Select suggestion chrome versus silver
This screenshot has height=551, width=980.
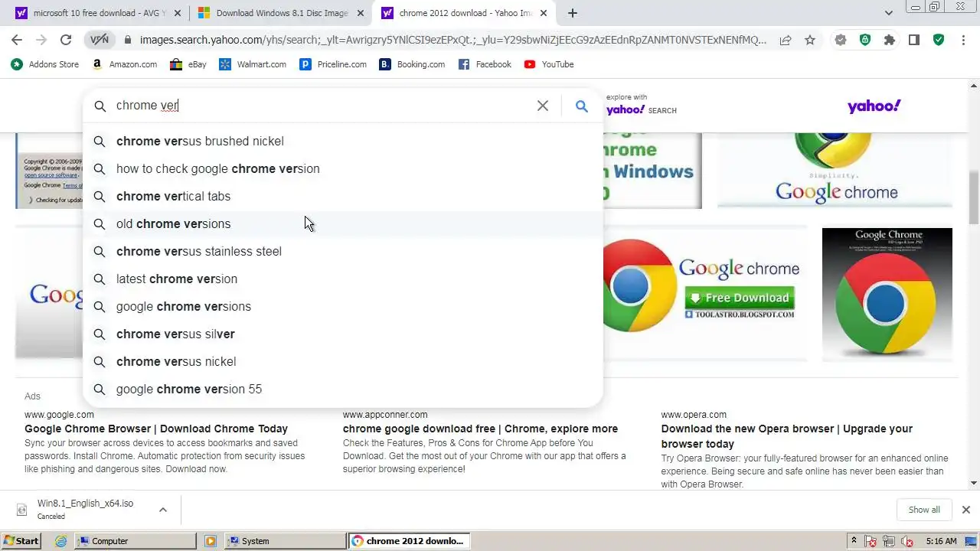coord(343,334)
